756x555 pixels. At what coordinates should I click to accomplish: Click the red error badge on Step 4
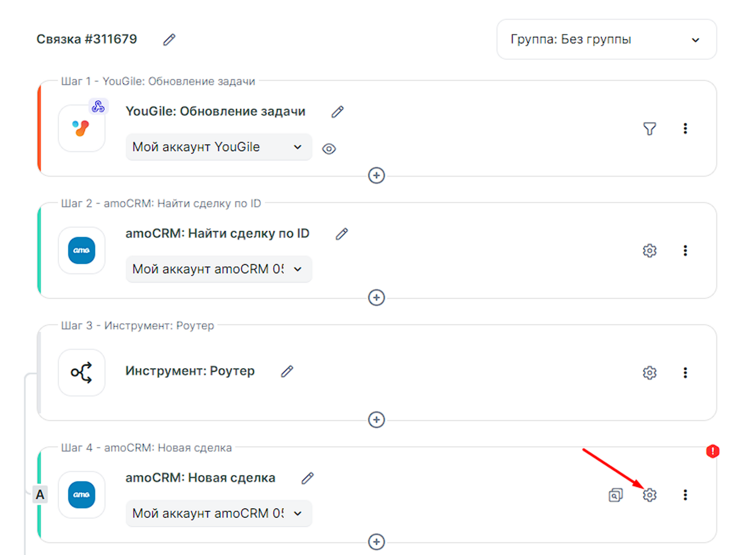click(x=713, y=452)
